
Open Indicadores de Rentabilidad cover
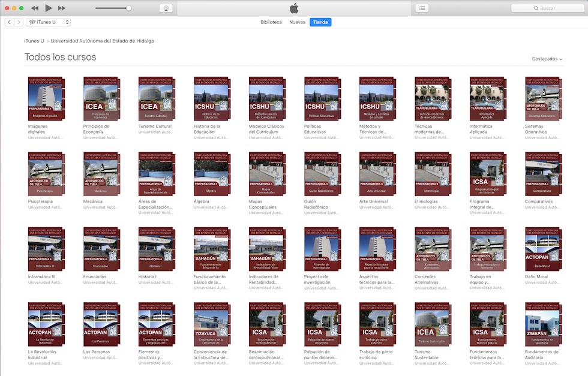267,249
